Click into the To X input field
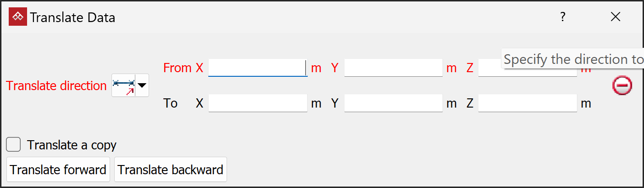The height and width of the screenshot is (188, 644). tap(258, 103)
